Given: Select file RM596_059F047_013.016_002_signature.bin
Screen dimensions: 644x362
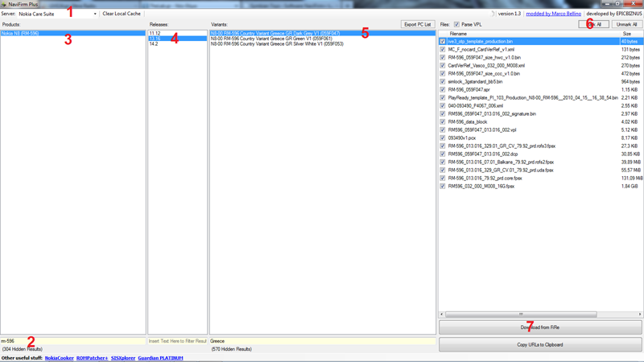Looking at the screenshot, I should pyautogui.click(x=492, y=113).
